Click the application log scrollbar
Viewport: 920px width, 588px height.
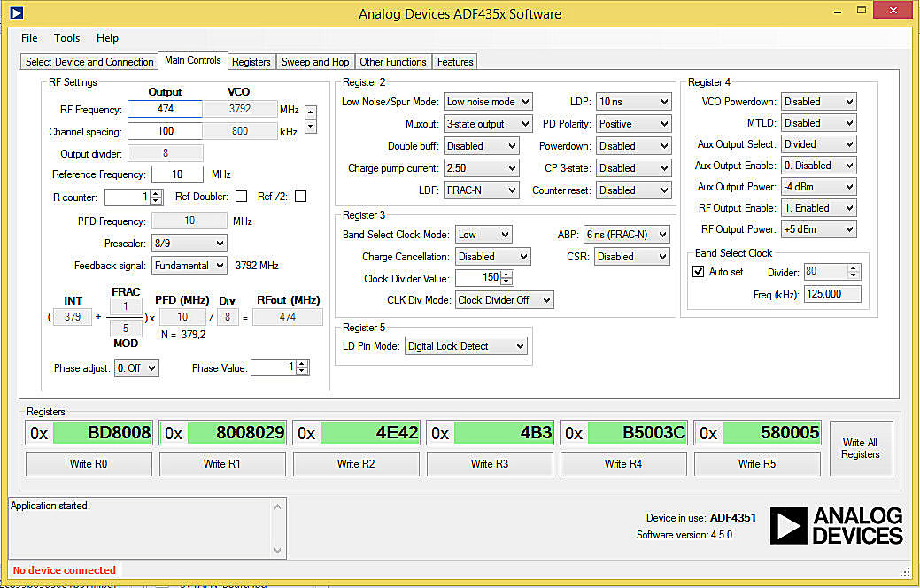(x=278, y=528)
